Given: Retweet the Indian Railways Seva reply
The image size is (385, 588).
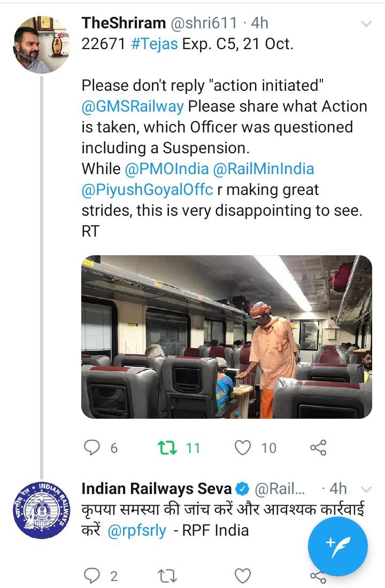Looking at the screenshot, I should (167, 576).
